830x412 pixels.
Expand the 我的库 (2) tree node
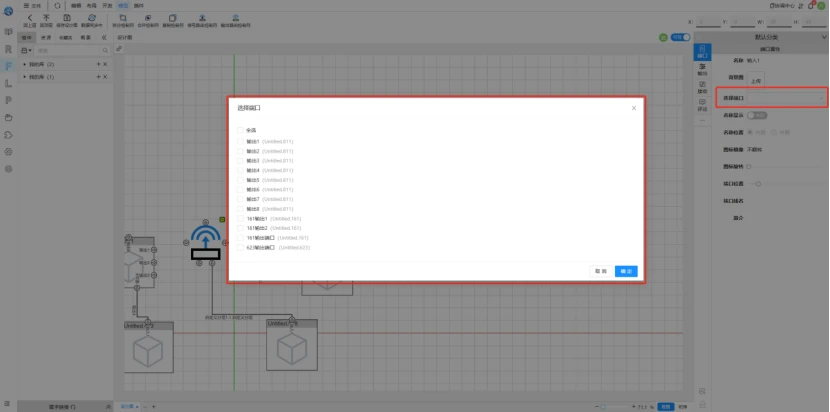tap(25, 64)
